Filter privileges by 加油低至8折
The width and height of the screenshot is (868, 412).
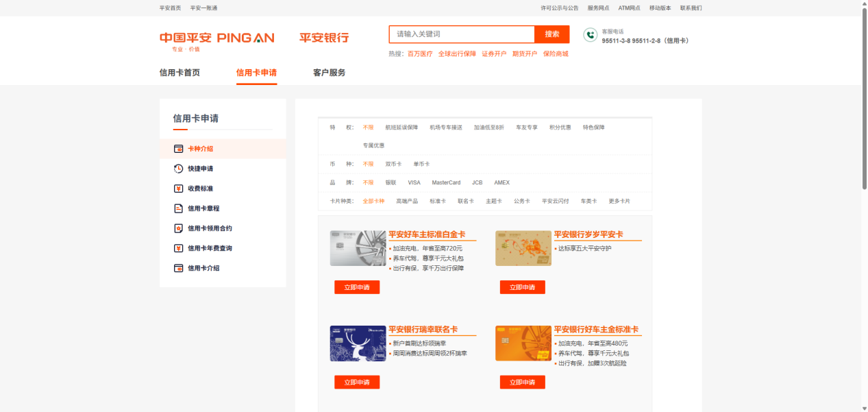[489, 128]
